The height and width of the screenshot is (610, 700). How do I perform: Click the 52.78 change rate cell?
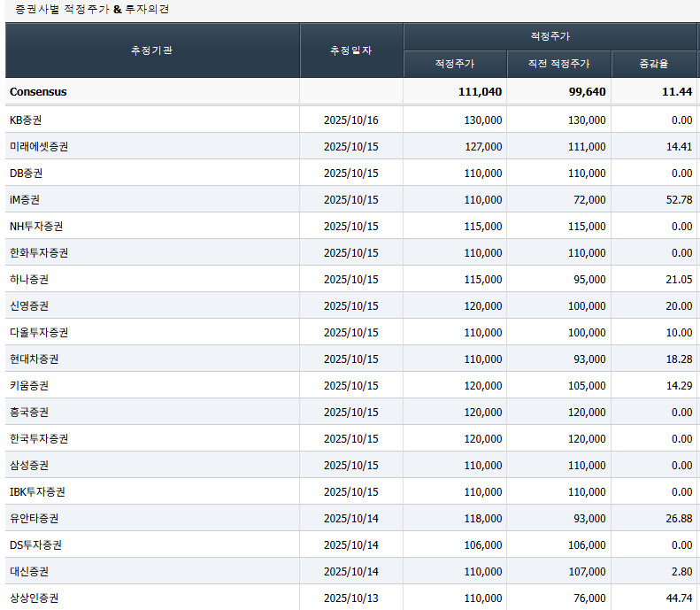[x=679, y=199]
